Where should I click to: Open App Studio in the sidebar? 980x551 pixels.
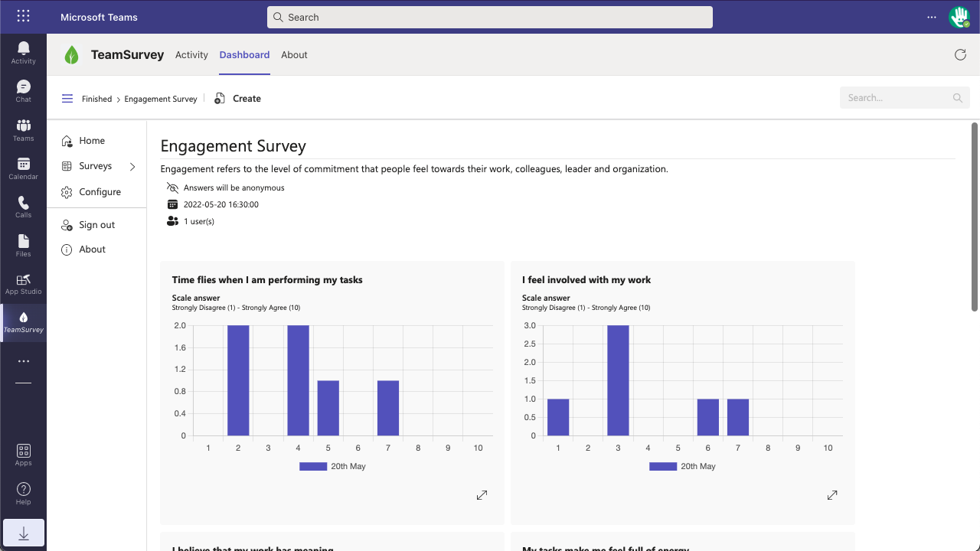(23, 283)
